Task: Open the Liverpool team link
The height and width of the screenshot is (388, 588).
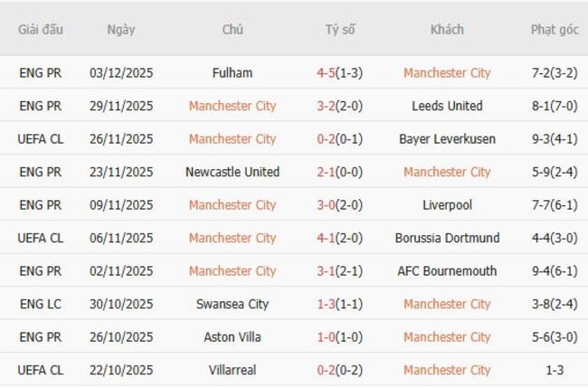Action: pos(447,205)
